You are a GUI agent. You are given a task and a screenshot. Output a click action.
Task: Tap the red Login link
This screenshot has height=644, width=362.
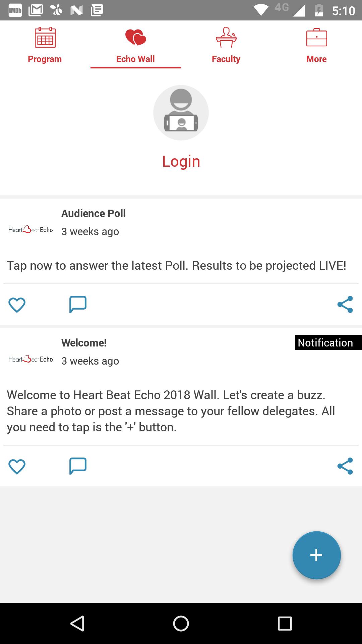(181, 161)
